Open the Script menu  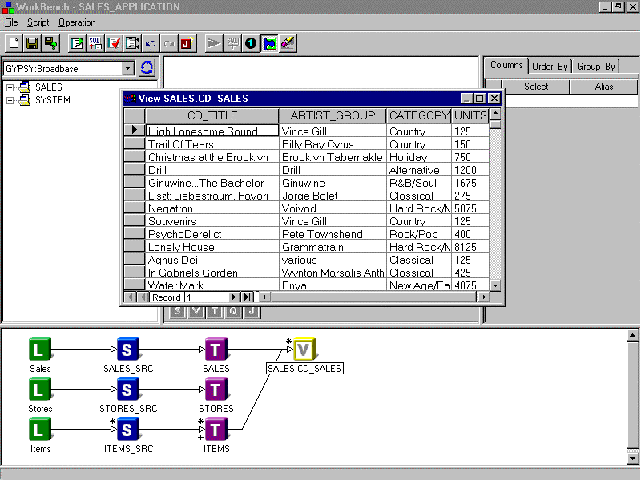click(x=38, y=21)
